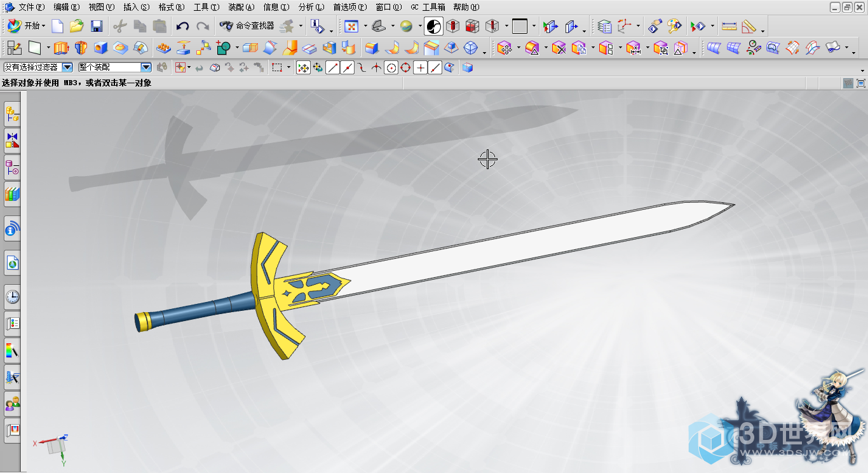Image resolution: width=868 pixels, height=473 pixels.
Task: Click the Pattern feature icon with orange dots
Action: point(163,48)
